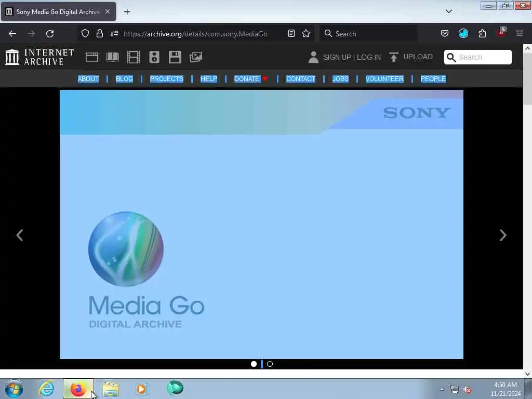
Task: Click the page vertical scrollbar thumb
Action: point(527,79)
